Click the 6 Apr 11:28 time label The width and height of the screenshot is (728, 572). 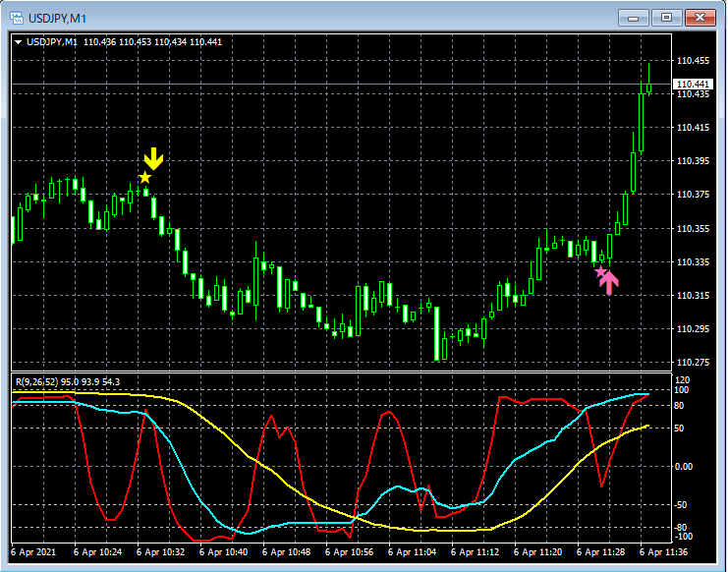click(x=601, y=552)
